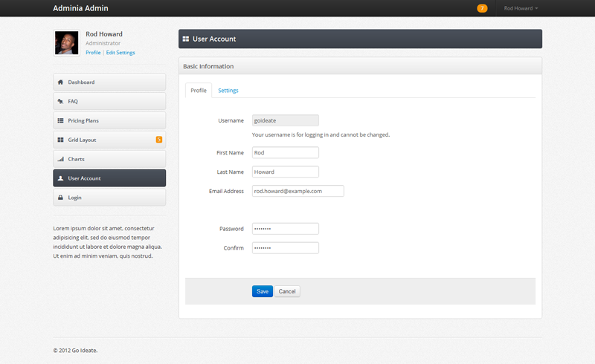Click the Charts bar icon
The width and height of the screenshot is (595, 364).
(60, 159)
